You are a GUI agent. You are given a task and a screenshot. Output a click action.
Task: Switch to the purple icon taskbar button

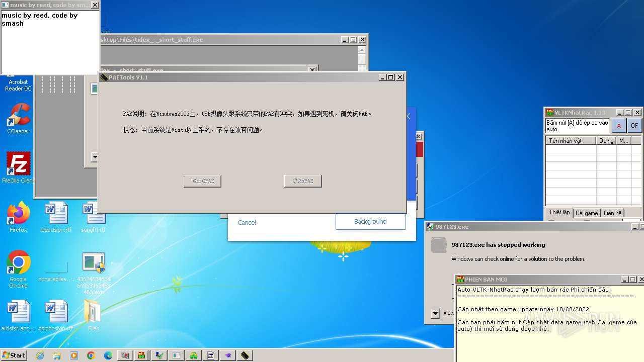click(x=227, y=355)
